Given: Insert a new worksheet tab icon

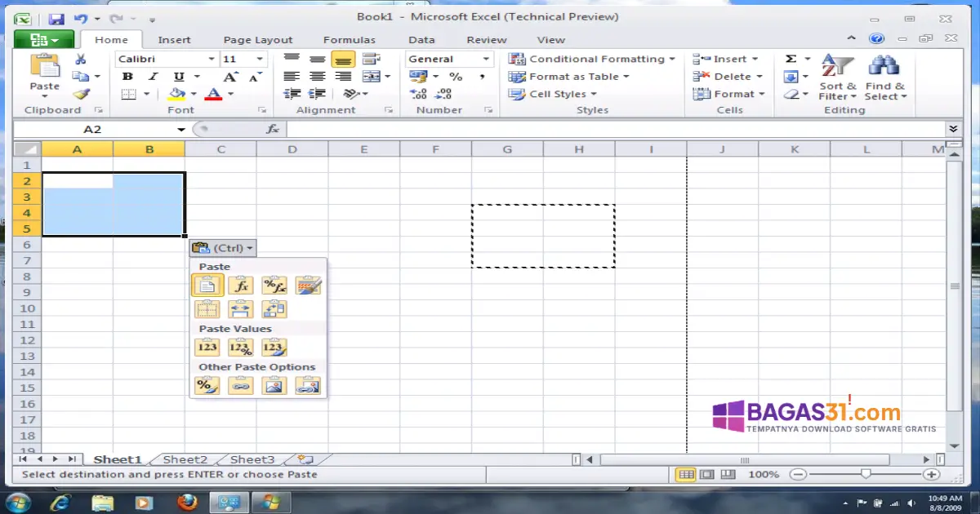Looking at the screenshot, I should click(305, 460).
